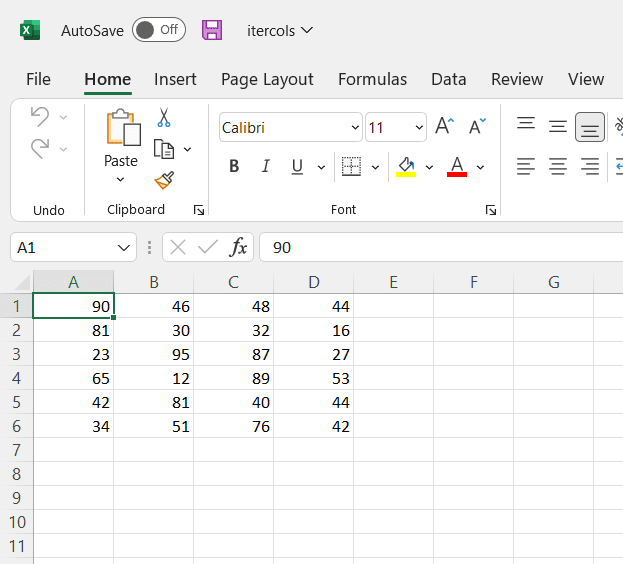The width and height of the screenshot is (623, 564).
Task: Switch to the Formulas tab
Action: pyautogui.click(x=372, y=79)
